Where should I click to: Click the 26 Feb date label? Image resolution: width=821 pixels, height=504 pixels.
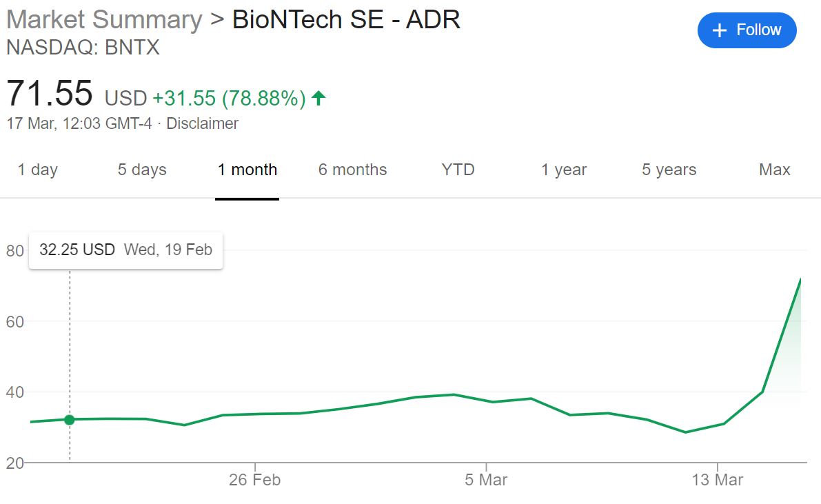tap(254, 480)
